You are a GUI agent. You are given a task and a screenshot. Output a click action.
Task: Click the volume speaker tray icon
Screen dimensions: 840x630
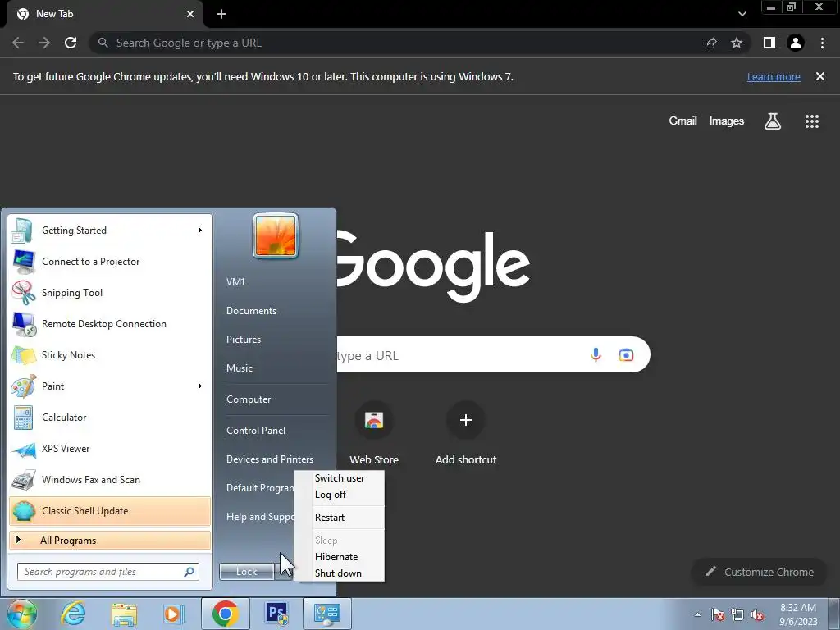[757, 614]
